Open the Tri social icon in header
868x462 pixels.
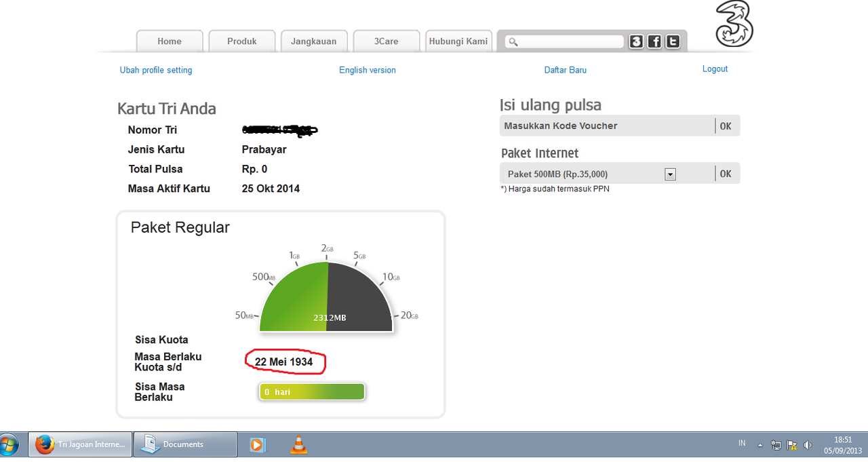tap(636, 41)
